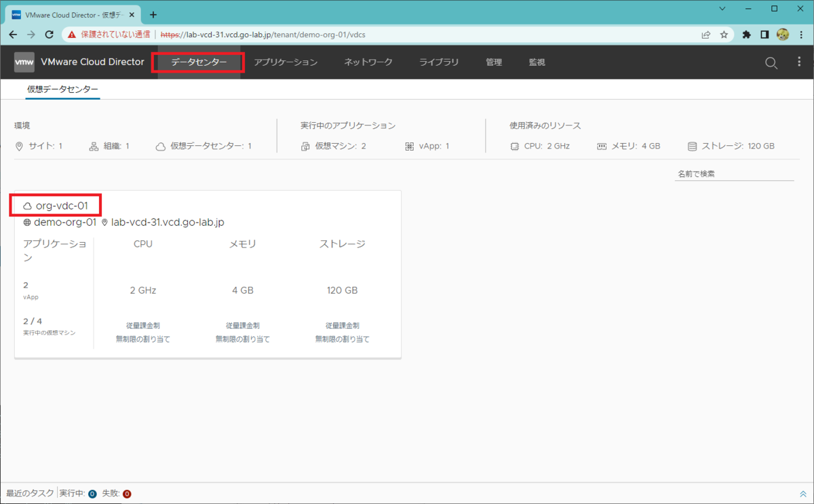
Task: Click the vApp icon in summary bar
Action: coord(409,146)
